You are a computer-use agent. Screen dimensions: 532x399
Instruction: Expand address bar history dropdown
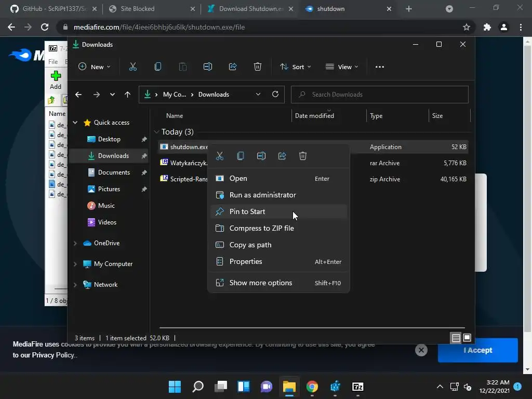pyautogui.click(x=258, y=95)
